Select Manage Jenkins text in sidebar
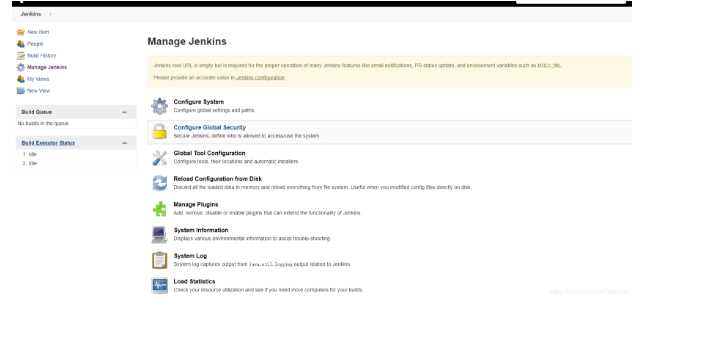Screen dimensions: 718x360 point(47,67)
